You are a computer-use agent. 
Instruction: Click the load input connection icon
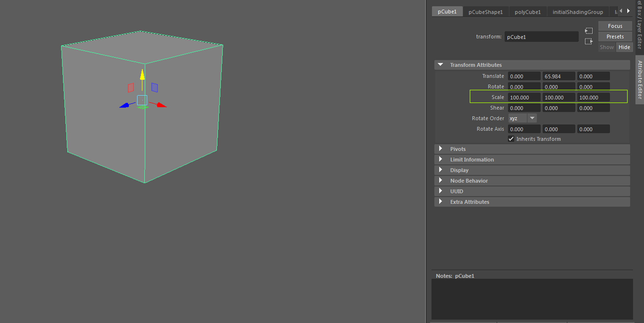coord(589,31)
